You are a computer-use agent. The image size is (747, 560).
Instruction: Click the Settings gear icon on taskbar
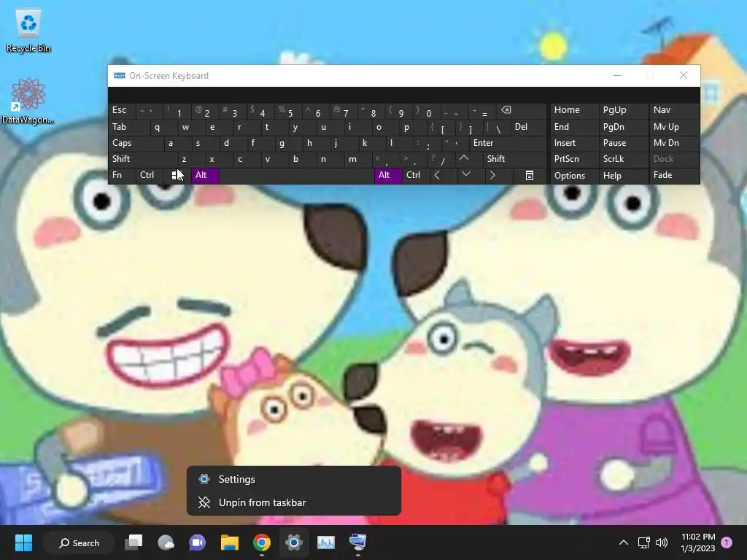click(x=294, y=542)
